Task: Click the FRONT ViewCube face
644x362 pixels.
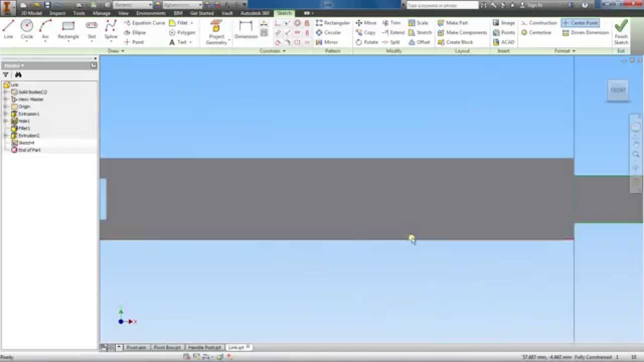Action: [x=618, y=90]
